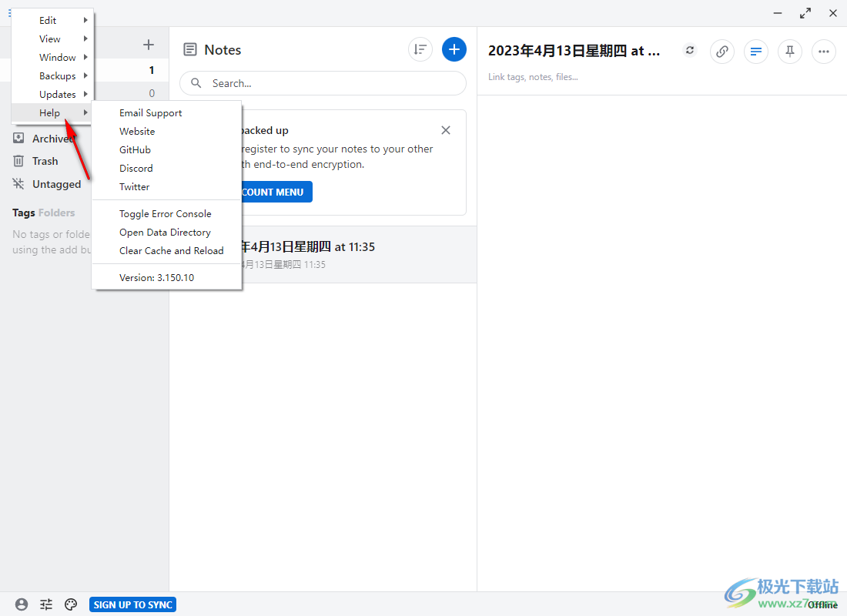Select Clear Cache and Reload
Viewport: 847px width, 616px height.
pyautogui.click(x=166, y=250)
